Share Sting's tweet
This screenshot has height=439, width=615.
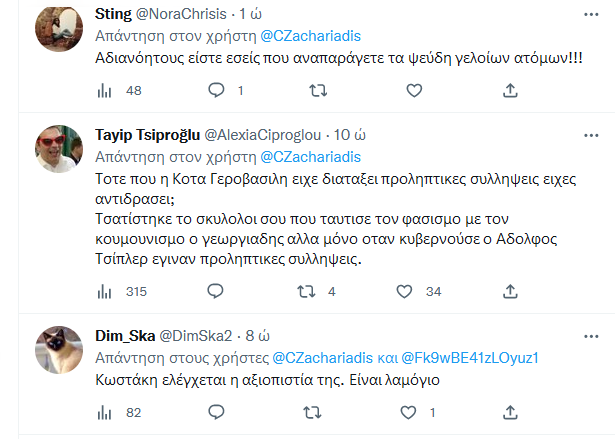509,91
